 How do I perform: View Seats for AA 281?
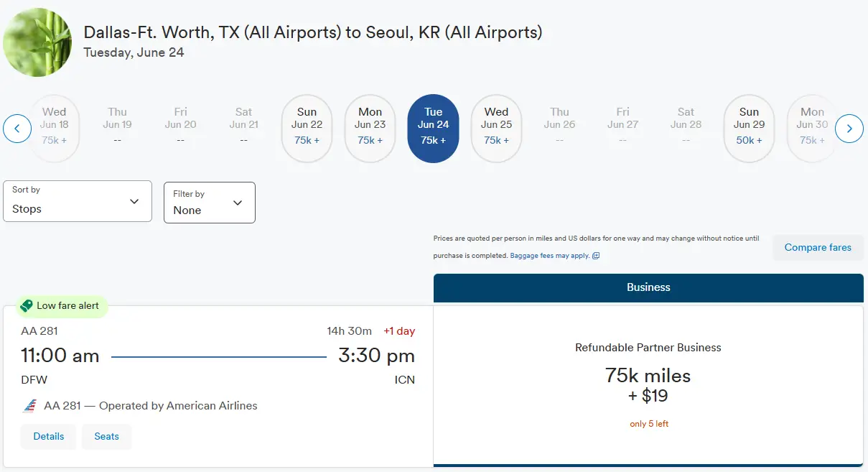106,436
